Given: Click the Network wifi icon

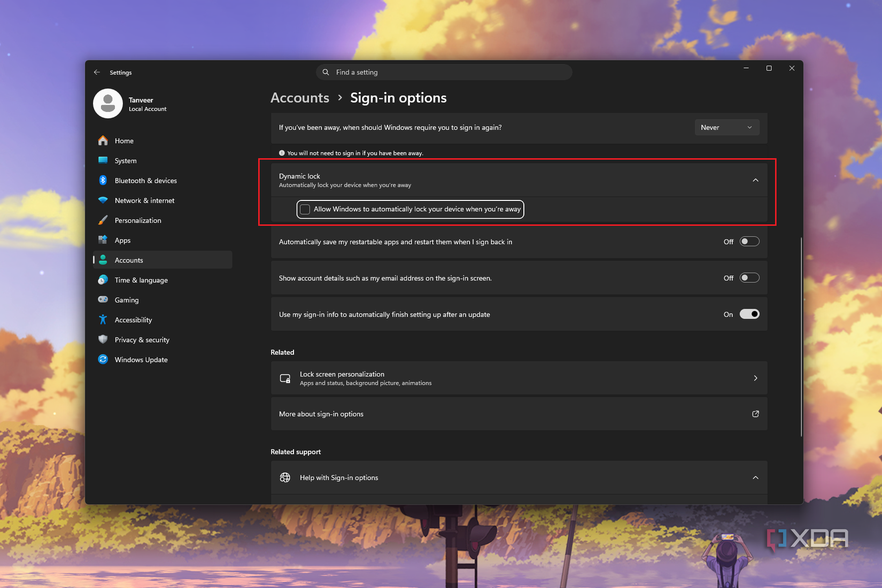Looking at the screenshot, I should [103, 200].
